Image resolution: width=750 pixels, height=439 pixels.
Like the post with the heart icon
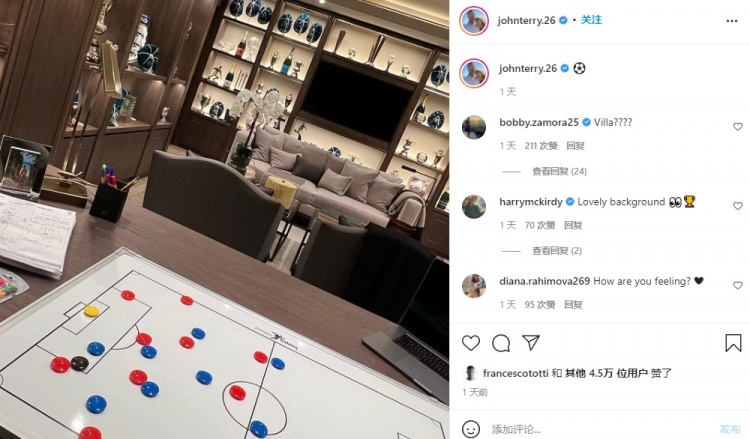pyautogui.click(x=471, y=343)
